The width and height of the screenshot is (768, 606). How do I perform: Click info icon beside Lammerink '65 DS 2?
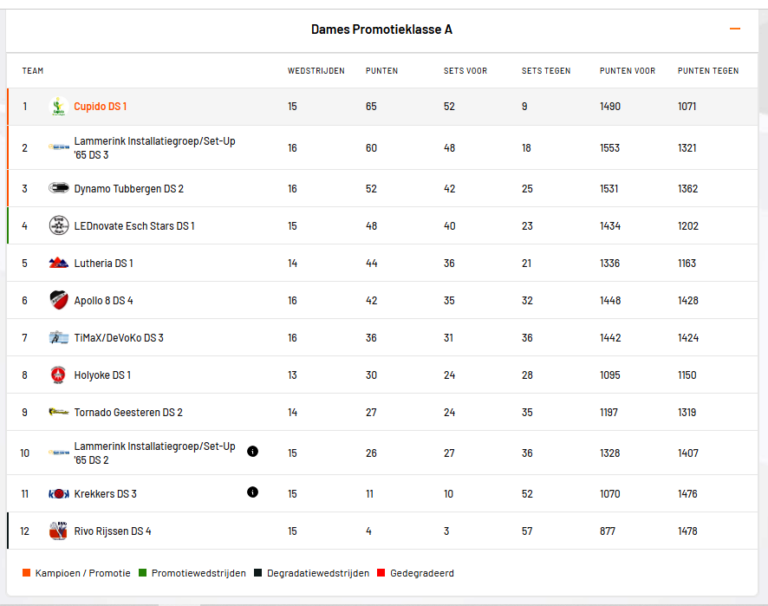coord(252,451)
